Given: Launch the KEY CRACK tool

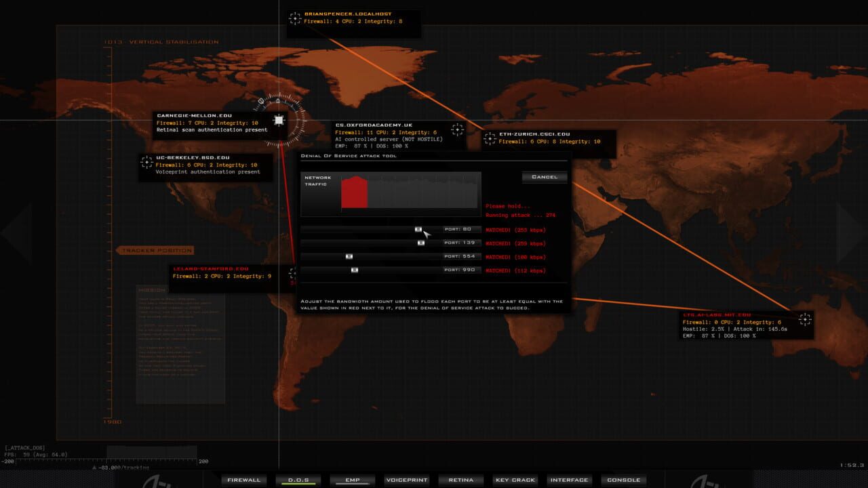Looking at the screenshot, I should pyautogui.click(x=515, y=480).
